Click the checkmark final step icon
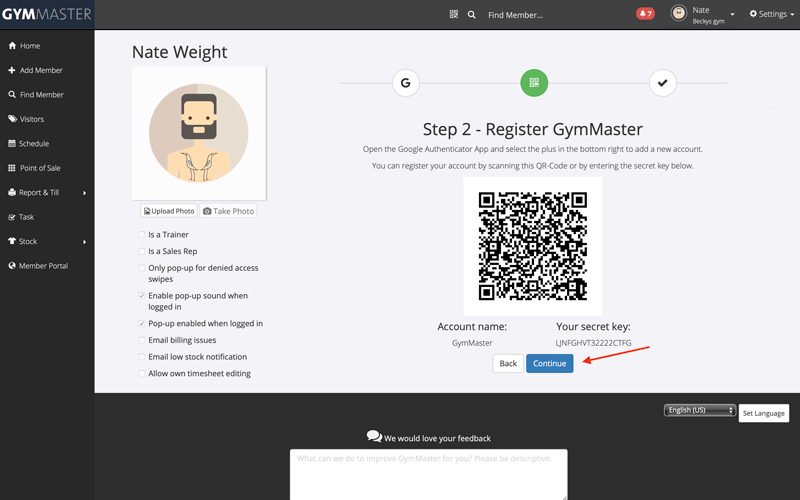This screenshot has height=500, width=800. pyautogui.click(x=662, y=83)
